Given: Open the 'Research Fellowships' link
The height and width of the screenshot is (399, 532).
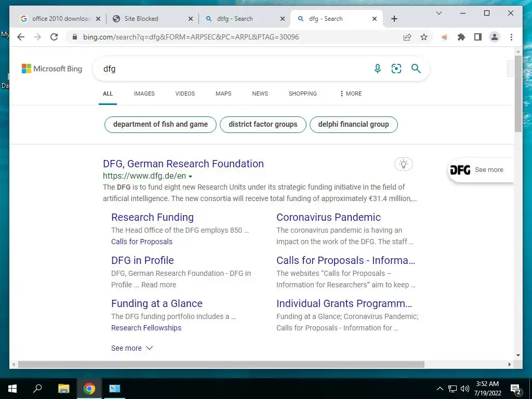Looking at the screenshot, I should 146,328.
